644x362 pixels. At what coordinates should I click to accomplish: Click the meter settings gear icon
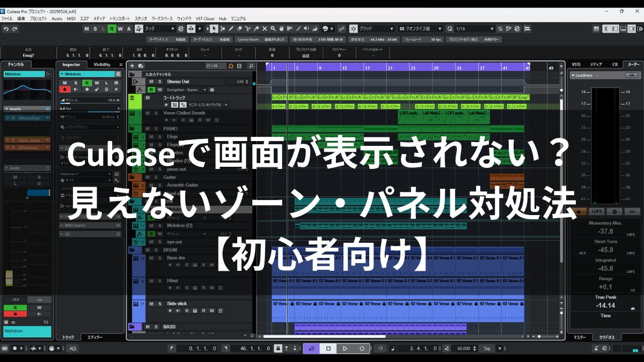click(x=614, y=212)
